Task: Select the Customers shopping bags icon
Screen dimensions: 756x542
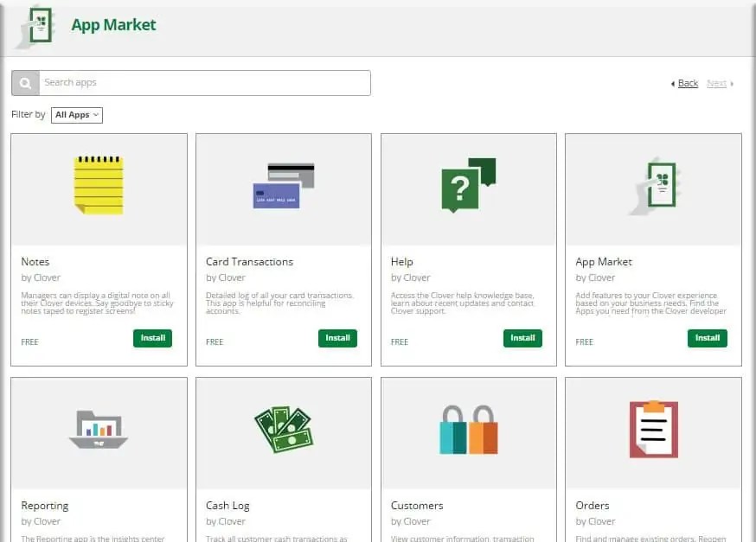Action: pos(467,429)
